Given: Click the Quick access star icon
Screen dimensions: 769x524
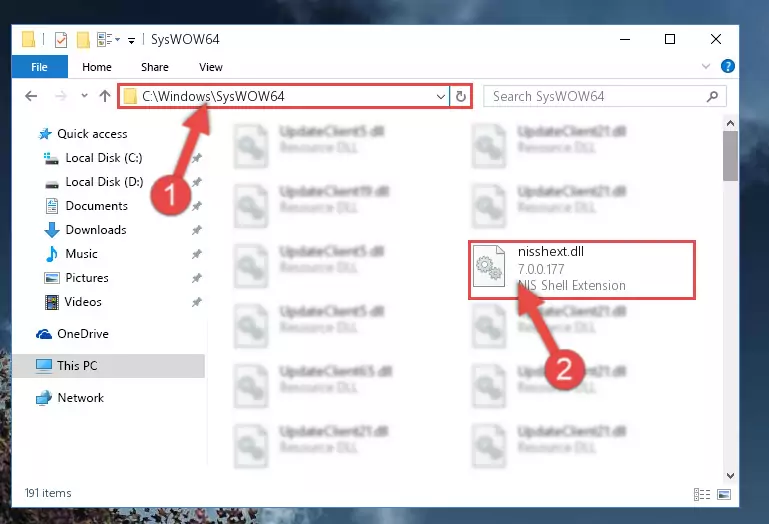Looking at the screenshot, I should (x=45, y=133).
